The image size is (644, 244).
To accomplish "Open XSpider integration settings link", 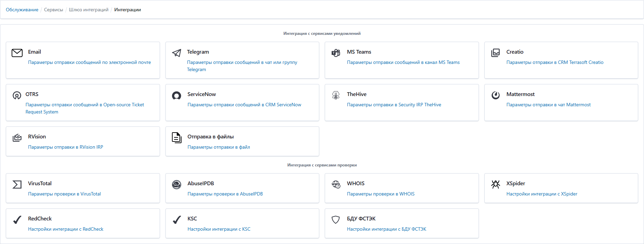I will (542, 194).
